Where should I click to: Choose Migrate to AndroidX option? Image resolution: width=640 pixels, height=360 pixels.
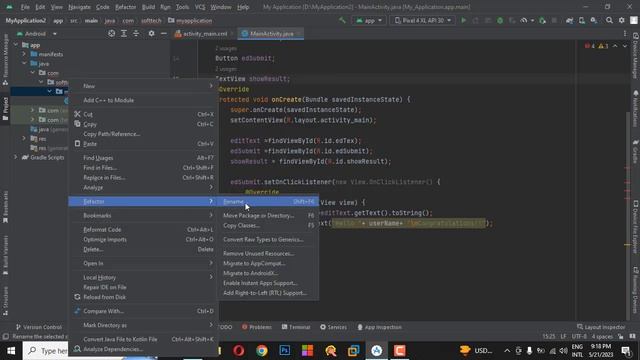click(268, 273)
